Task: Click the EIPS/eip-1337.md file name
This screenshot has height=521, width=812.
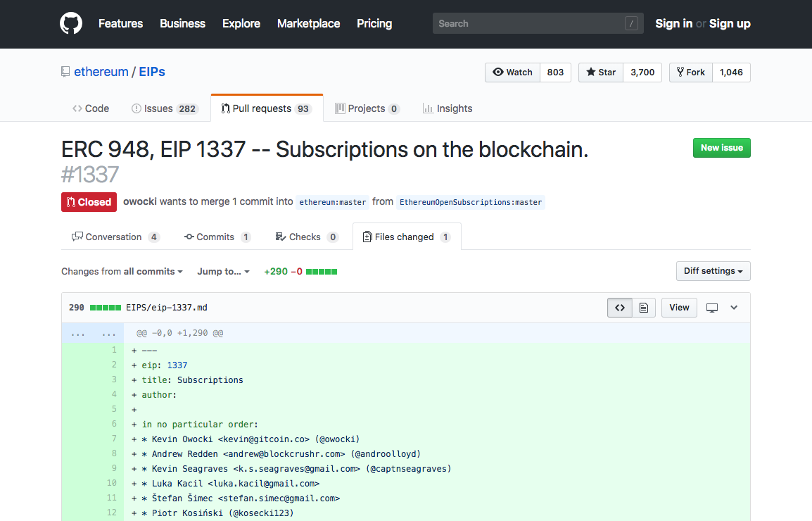Action: point(167,308)
